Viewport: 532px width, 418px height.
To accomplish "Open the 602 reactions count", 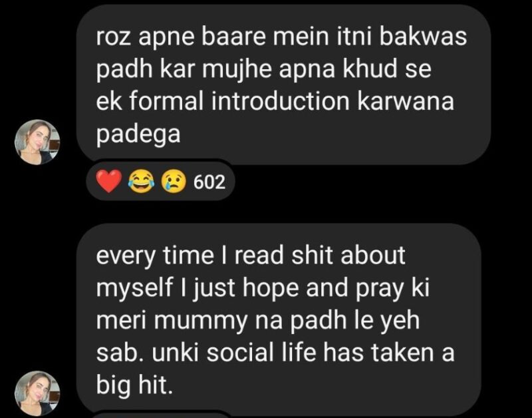I will tap(209, 182).
